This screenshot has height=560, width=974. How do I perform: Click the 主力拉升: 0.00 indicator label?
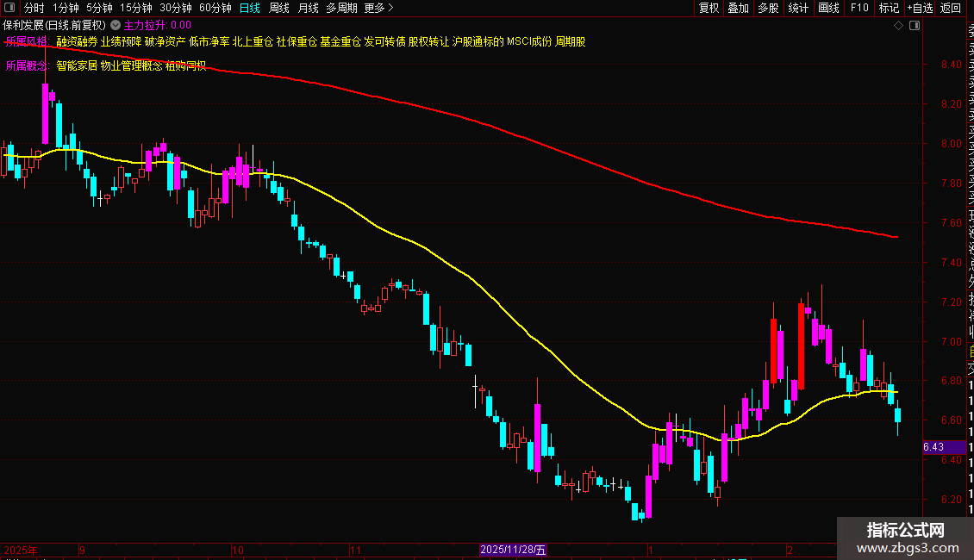click(x=158, y=26)
